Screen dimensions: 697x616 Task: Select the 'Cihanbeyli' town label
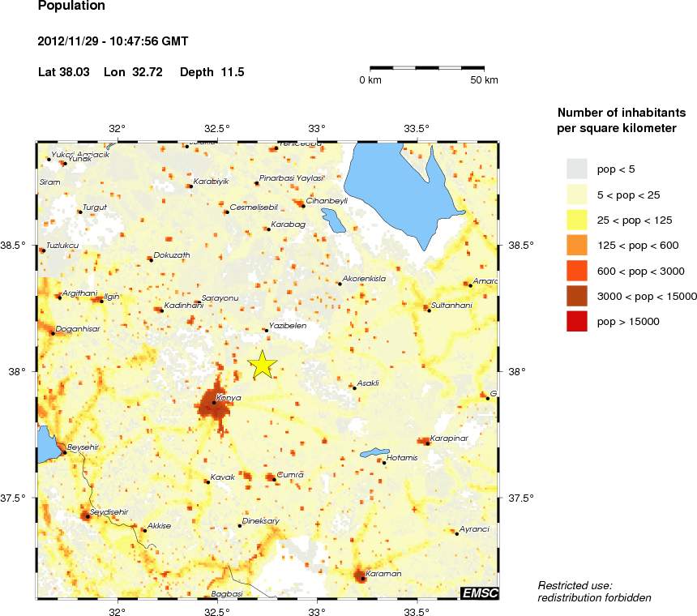(327, 201)
